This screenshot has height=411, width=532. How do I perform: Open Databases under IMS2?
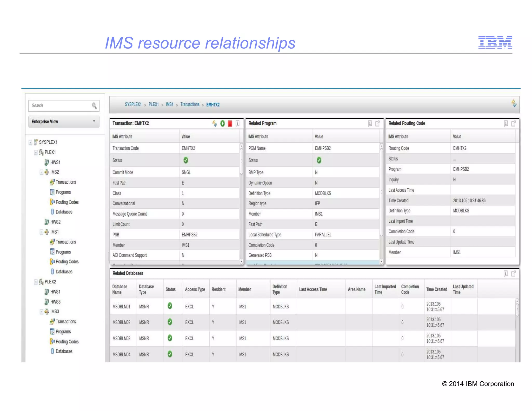61,212
